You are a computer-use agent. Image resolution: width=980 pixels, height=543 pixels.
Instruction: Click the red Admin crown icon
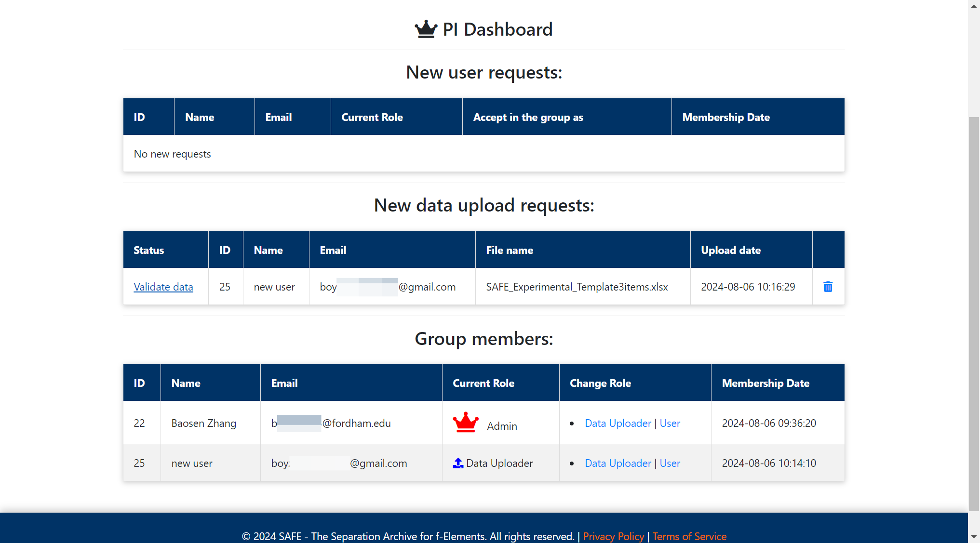pos(466,423)
